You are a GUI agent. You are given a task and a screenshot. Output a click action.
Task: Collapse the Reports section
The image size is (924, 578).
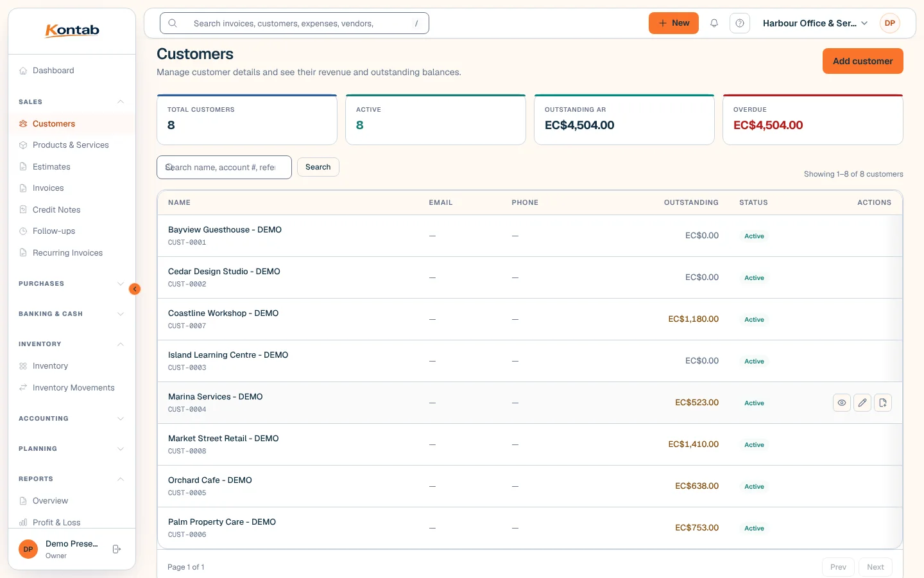72,479
